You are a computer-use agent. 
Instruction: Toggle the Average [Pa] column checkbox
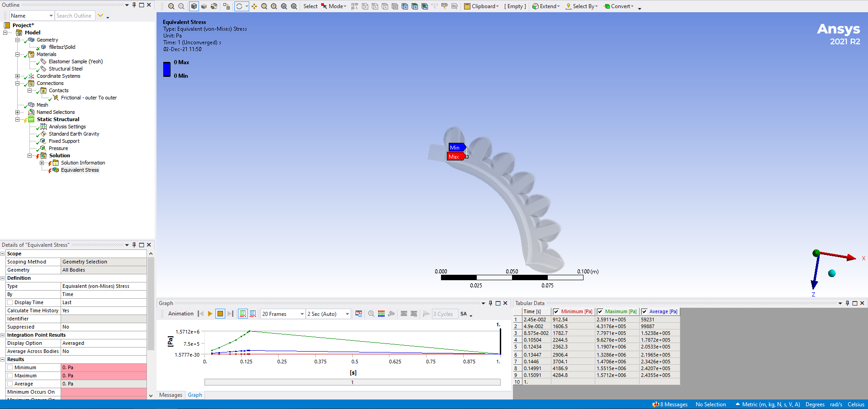click(x=644, y=311)
